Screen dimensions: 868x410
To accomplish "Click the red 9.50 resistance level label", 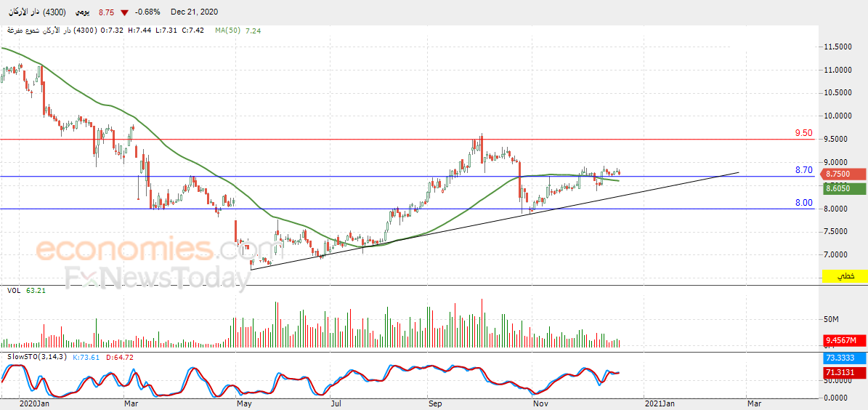I will pos(804,133).
